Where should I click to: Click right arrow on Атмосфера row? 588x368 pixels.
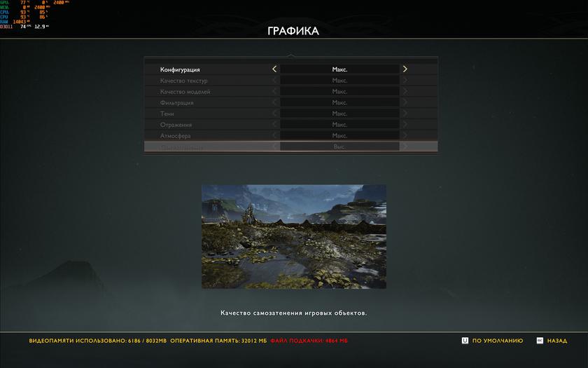[x=405, y=135]
